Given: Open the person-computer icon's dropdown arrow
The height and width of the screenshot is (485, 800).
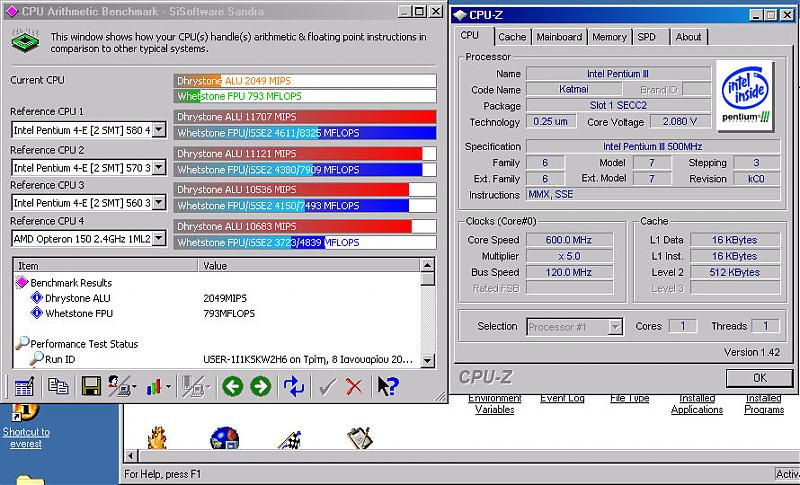Looking at the screenshot, I should (134, 387).
